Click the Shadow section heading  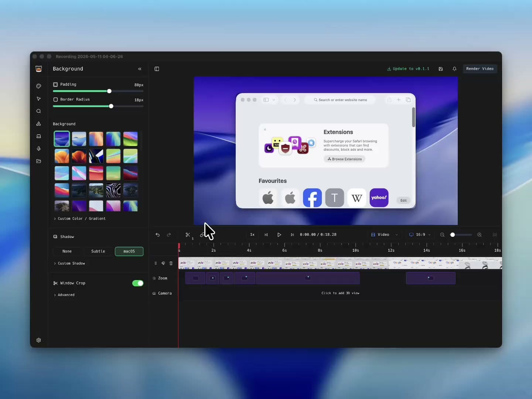pyautogui.click(x=64, y=237)
